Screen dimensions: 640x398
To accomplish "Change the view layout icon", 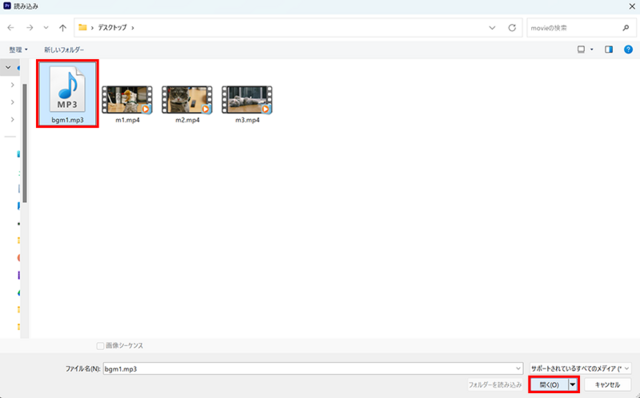I will click(581, 49).
